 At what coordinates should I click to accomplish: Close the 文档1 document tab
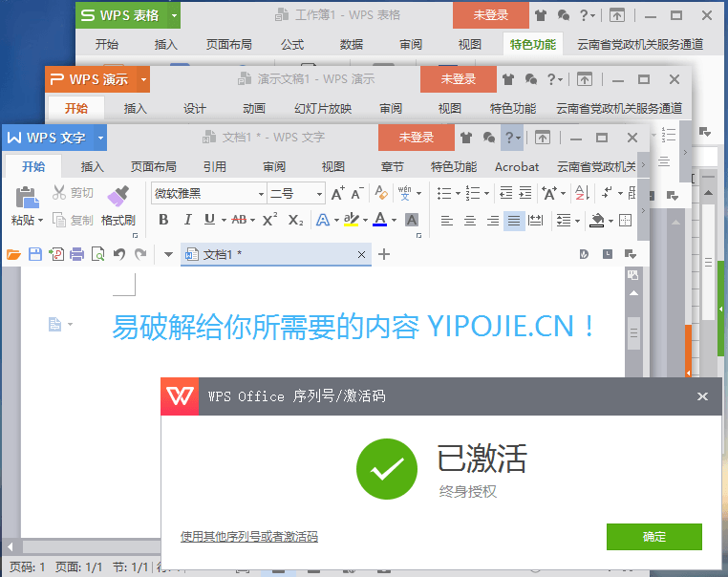pos(362,254)
